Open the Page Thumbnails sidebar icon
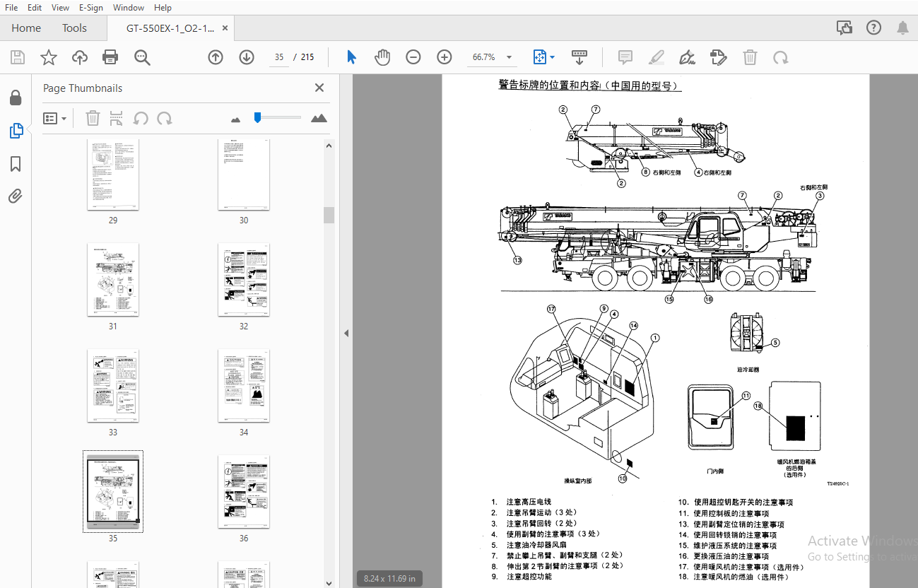The width and height of the screenshot is (918, 588). 16,131
